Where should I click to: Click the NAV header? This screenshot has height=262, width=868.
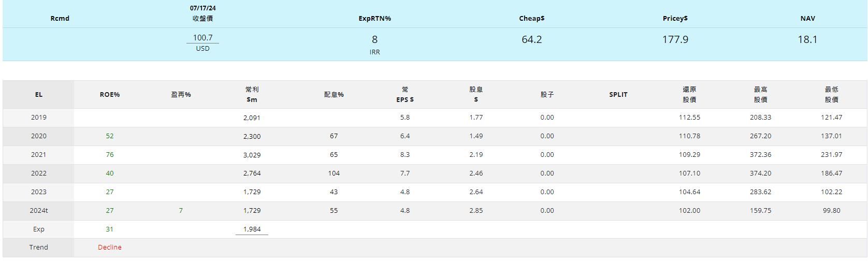click(807, 18)
